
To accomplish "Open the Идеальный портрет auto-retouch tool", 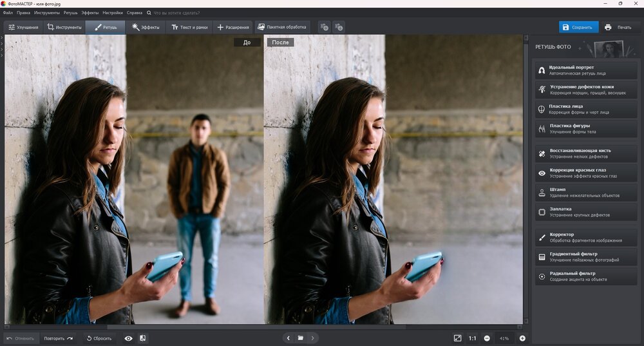I will [585, 70].
